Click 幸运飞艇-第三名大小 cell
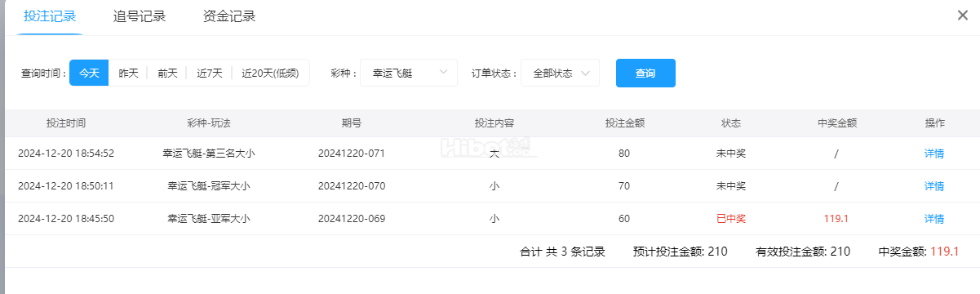This screenshot has height=294, width=980. pyautogui.click(x=209, y=153)
